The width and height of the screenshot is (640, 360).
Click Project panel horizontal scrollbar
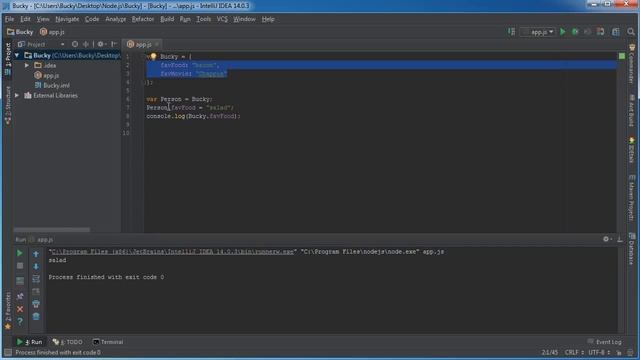tap(52, 230)
